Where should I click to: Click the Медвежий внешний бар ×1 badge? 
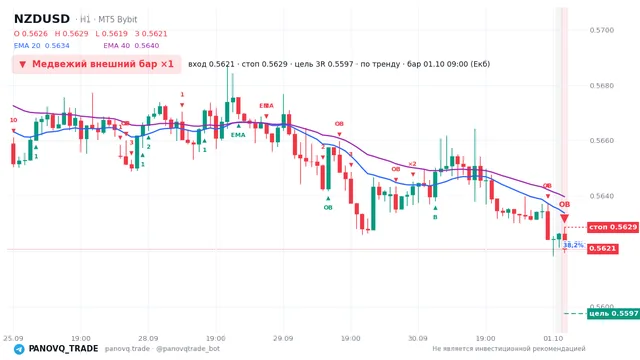click(96, 64)
